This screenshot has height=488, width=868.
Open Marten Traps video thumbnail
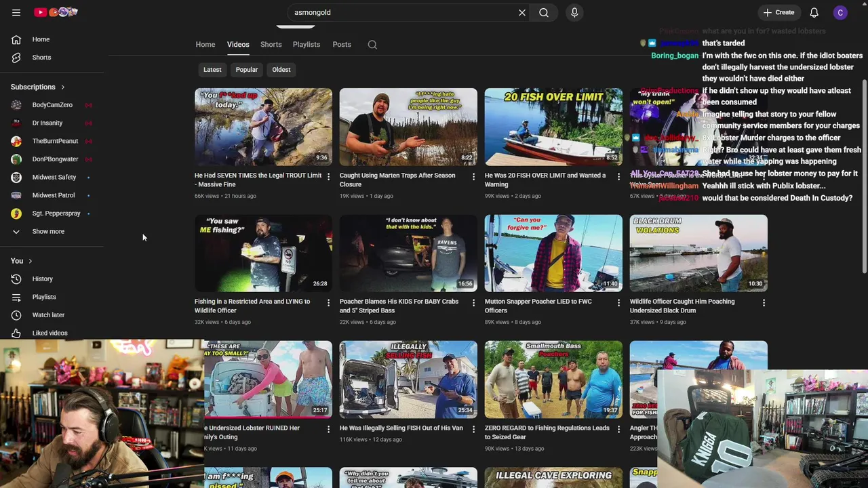tap(408, 127)
